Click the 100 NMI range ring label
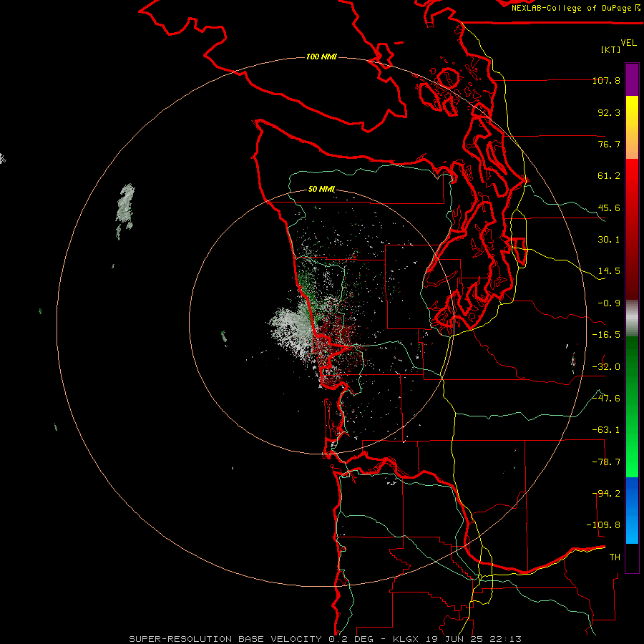644x644 pixels. (321, 57)
